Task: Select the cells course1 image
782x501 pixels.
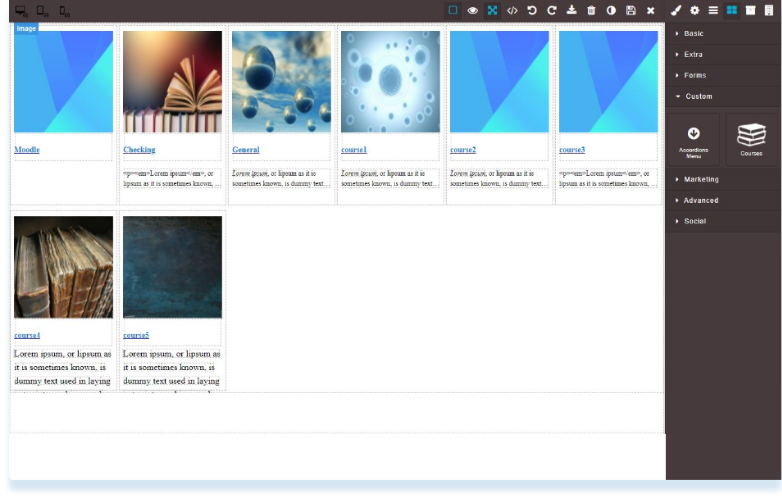Action: [391, 82]
